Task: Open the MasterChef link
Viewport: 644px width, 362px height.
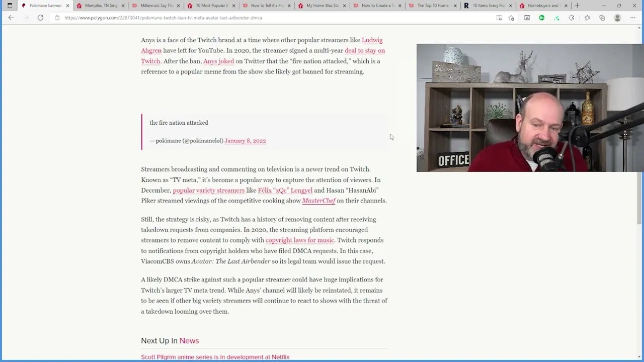Action: click(318, 201)
